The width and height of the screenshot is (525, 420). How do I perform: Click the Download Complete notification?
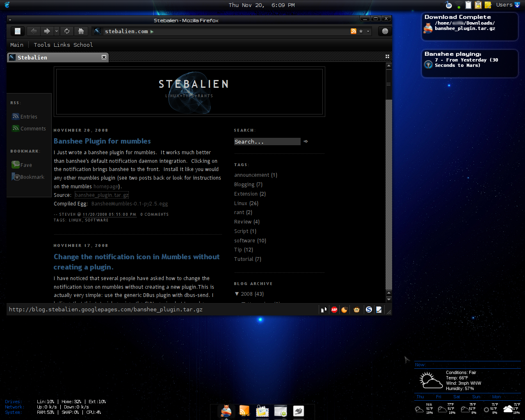pyautogui.click(x=470, y=26)
